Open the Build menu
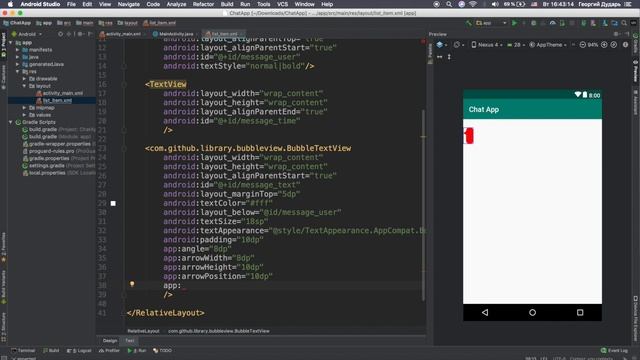The width and height of the screenshot is (640, 360). click(227, 4)
